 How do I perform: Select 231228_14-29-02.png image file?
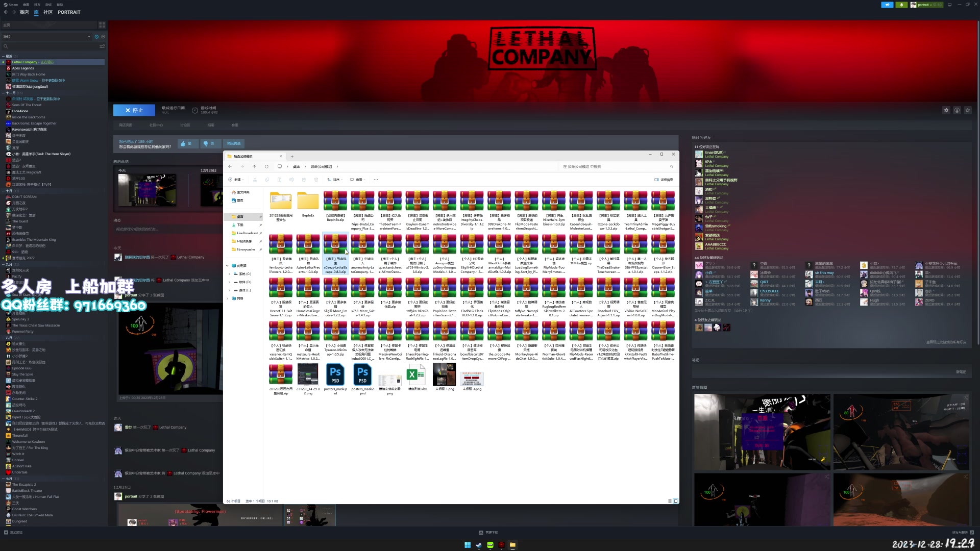point(308,380)
